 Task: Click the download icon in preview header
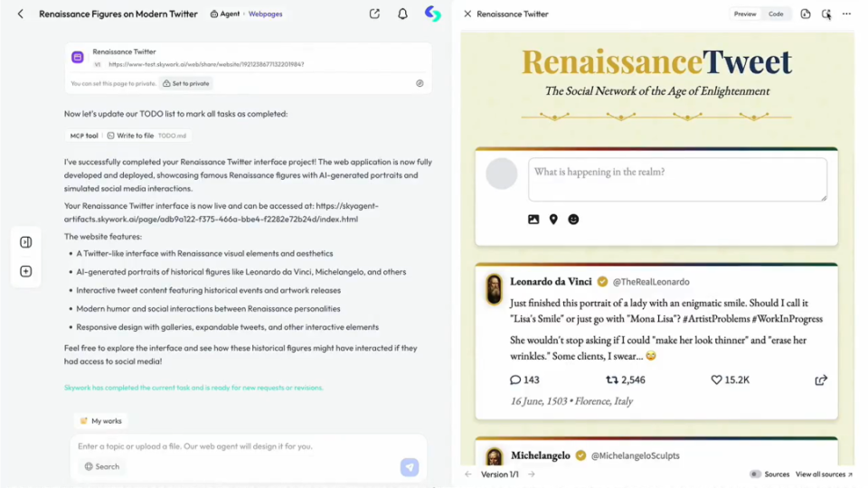806,14
